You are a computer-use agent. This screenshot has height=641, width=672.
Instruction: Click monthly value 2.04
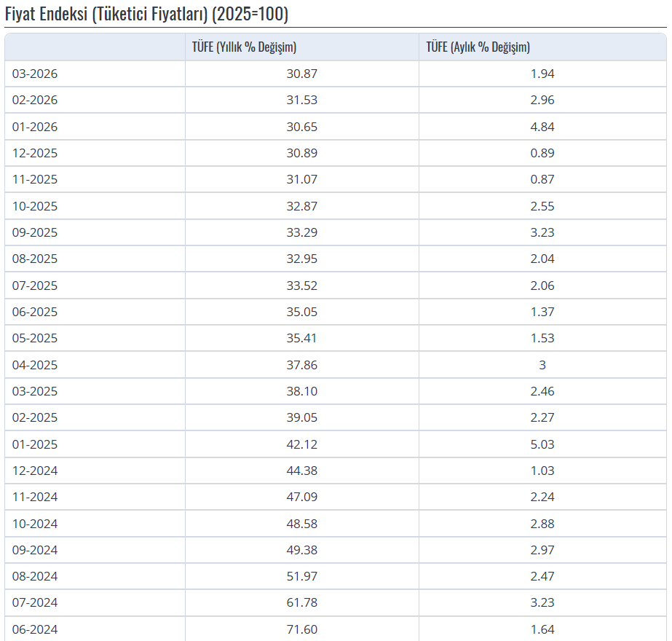click(x=542, y=259)
